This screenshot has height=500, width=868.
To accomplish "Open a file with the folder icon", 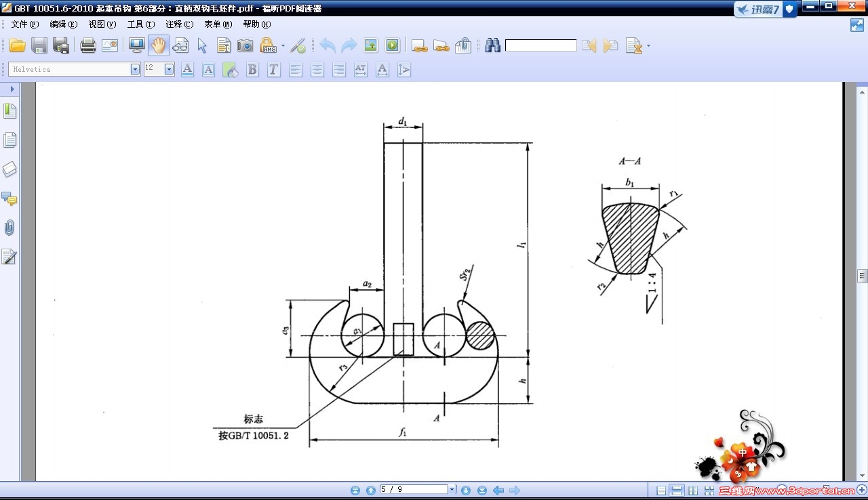I will point(17,45).
